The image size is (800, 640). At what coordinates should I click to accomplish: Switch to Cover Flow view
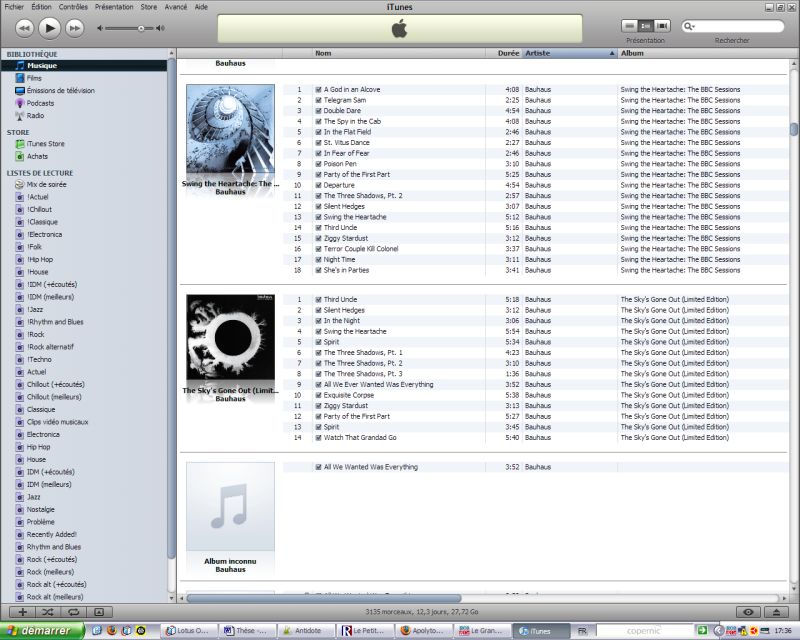coord(662,26)
